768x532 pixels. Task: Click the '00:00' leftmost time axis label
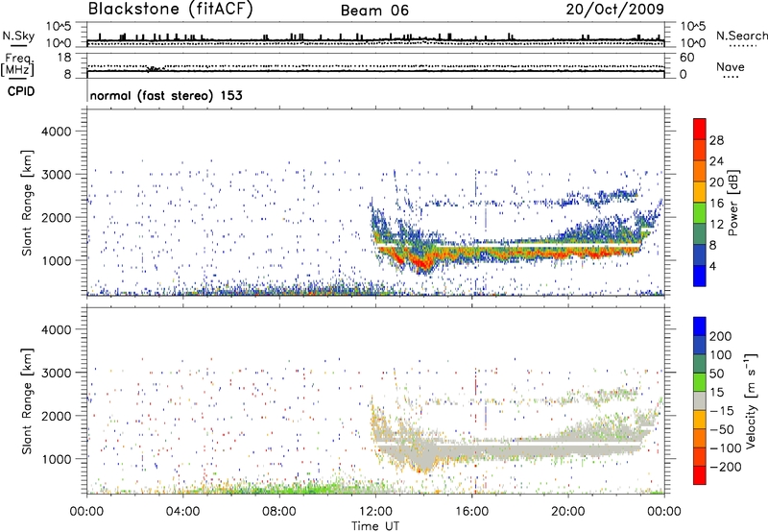86,512
